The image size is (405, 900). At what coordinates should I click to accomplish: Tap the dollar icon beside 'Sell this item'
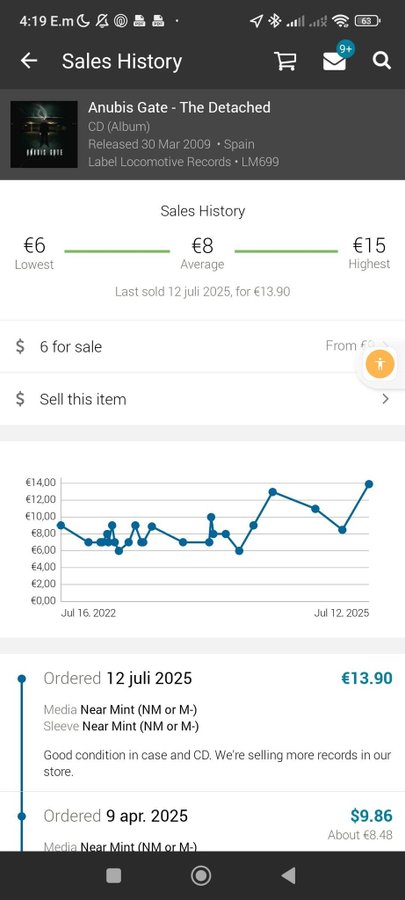pyautogui.click(x=20, y=399)
